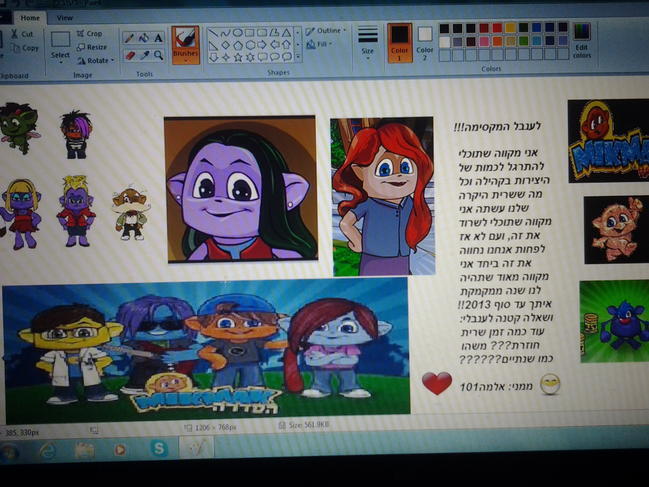Choose the Oval shape
This screenshot has height=487, width=649.
(x=238, y=33)
